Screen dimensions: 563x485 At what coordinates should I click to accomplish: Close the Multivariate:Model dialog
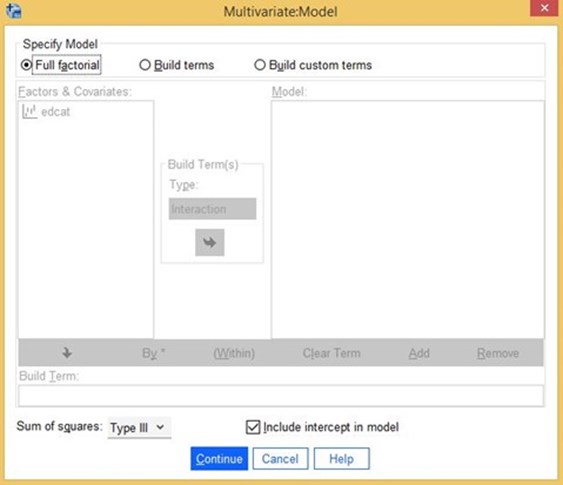[544, 8]
